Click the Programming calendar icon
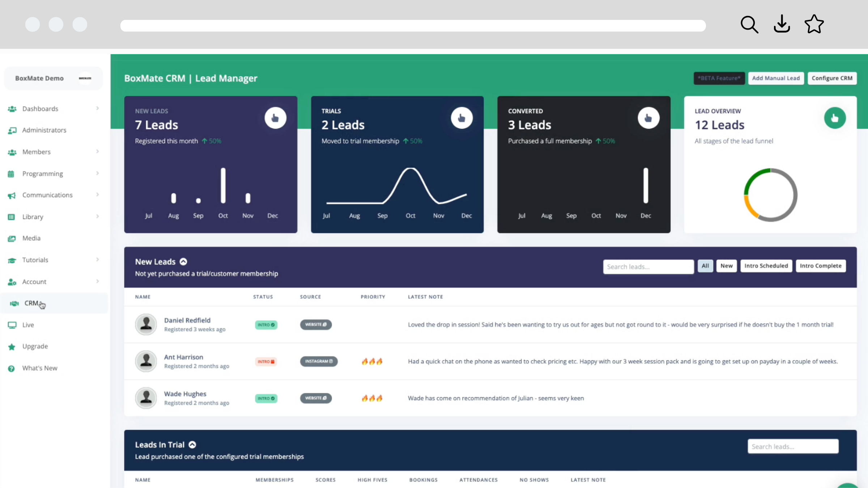Viewport: 868px width, 488px height. 12,174
